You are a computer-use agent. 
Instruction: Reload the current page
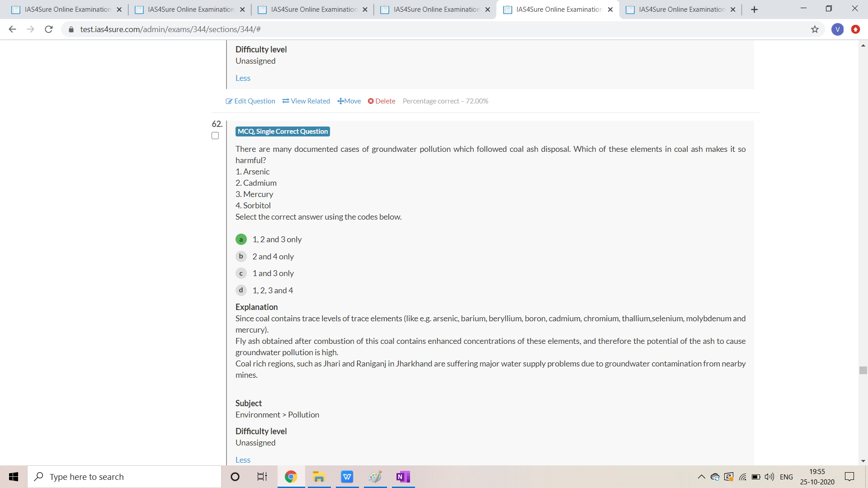49,29
